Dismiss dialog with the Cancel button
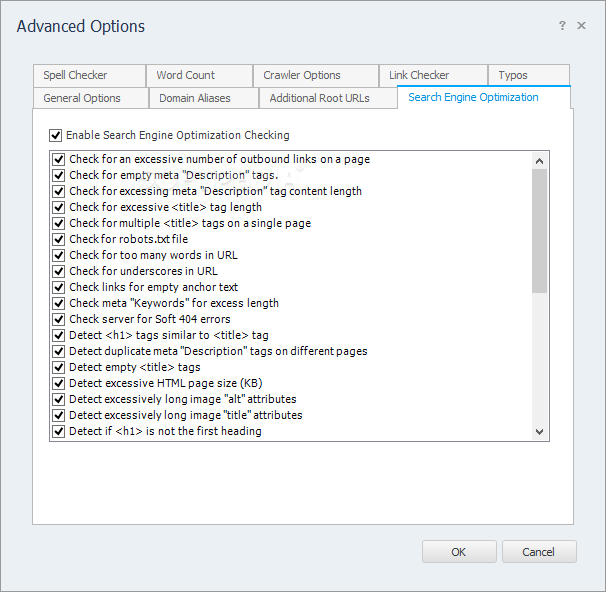The width and height of the screenshot is (606, 592). (539, 552)
